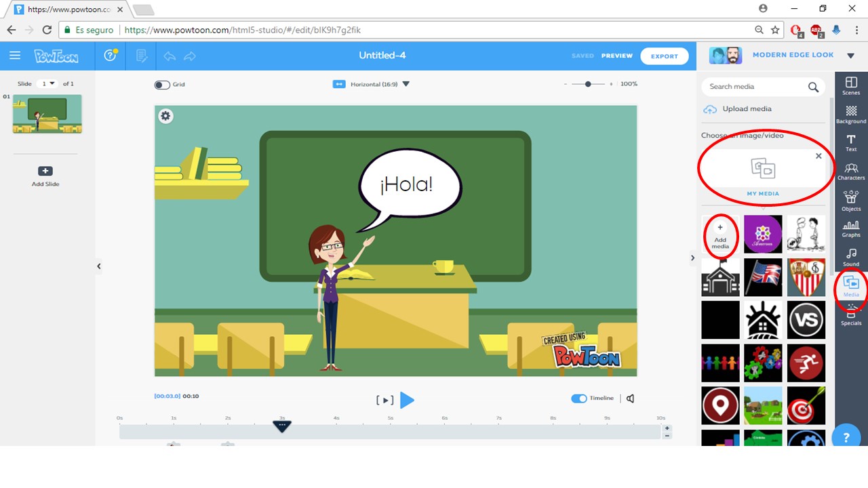
Task: Click PREVIEW in the top bar
Action: click(616, 56)
